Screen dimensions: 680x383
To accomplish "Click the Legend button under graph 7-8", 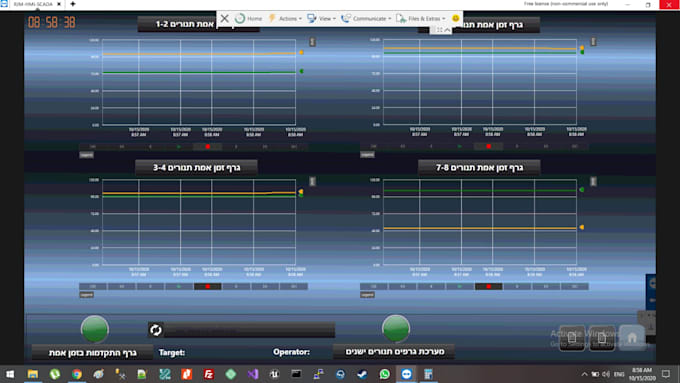I will [367, 295].
